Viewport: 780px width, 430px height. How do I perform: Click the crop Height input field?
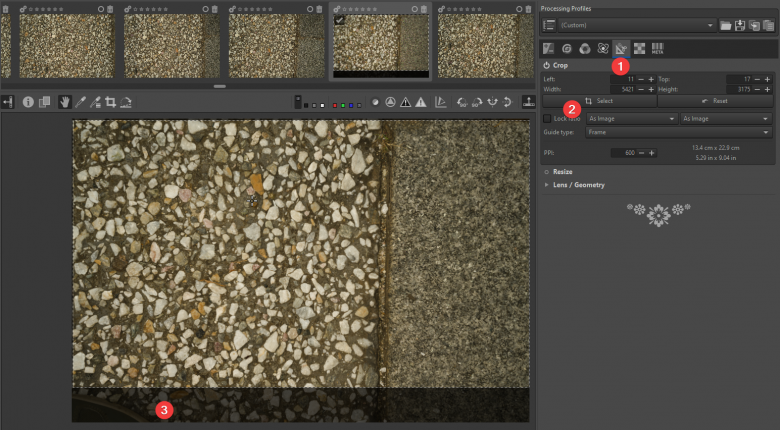point(739,90)
